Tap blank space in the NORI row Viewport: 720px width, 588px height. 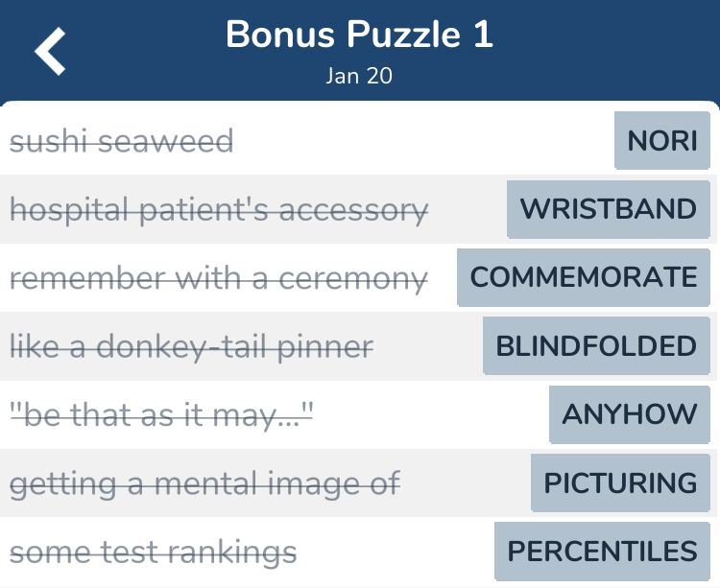pyautogui.click(x=422, y=140)
